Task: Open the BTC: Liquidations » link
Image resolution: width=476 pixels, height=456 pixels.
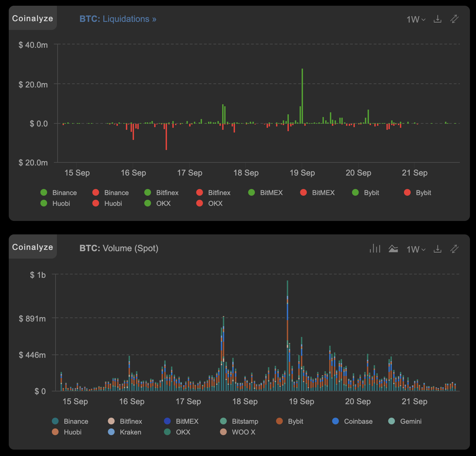Action: (118, 19)
